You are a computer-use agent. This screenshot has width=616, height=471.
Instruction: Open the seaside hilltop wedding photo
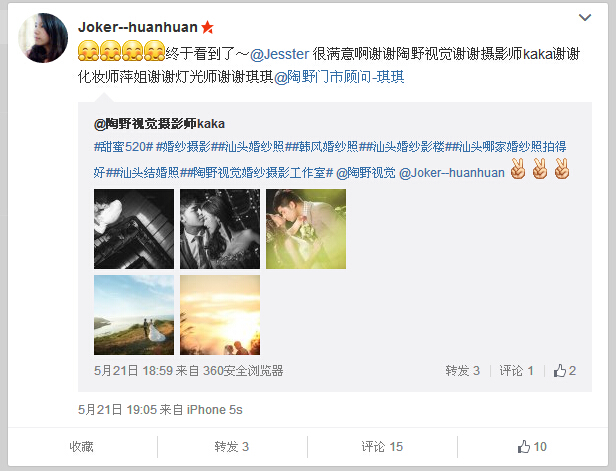[134, 315]
